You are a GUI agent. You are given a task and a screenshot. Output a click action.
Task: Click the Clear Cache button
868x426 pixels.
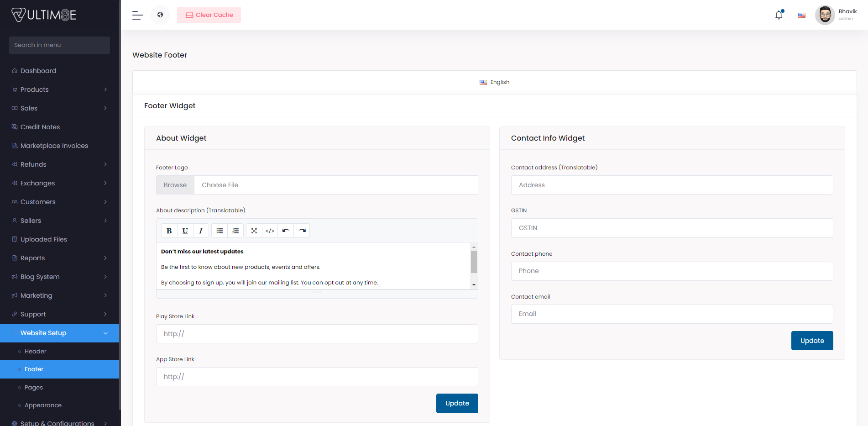(209, 15)
